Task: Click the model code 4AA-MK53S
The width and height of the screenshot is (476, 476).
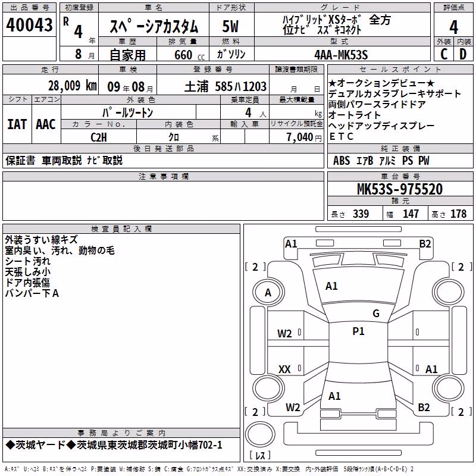Action: click(x=341, y=55)
